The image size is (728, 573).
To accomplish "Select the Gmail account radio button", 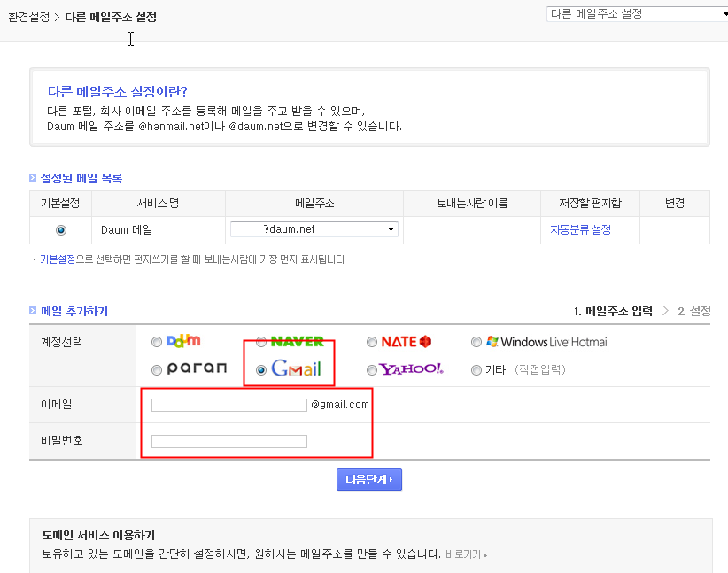I will click(261, 370).
